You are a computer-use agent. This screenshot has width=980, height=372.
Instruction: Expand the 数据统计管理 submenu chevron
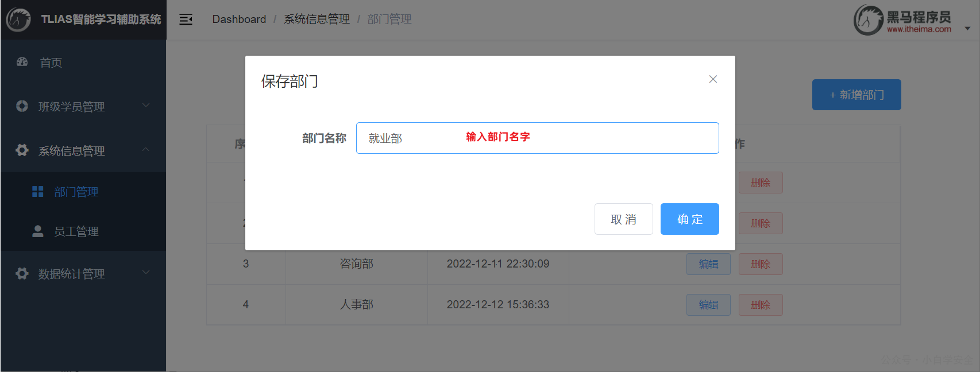pyautogui.click(x=146, y=272)
